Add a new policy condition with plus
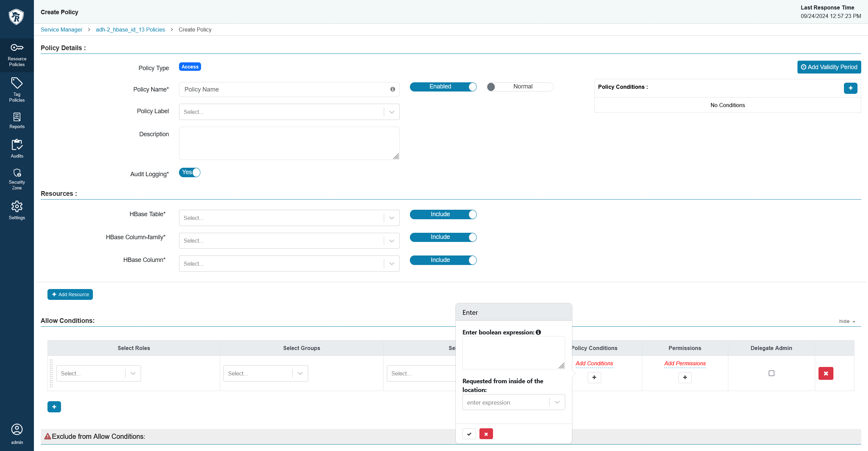868x451 pixels. 850,88
